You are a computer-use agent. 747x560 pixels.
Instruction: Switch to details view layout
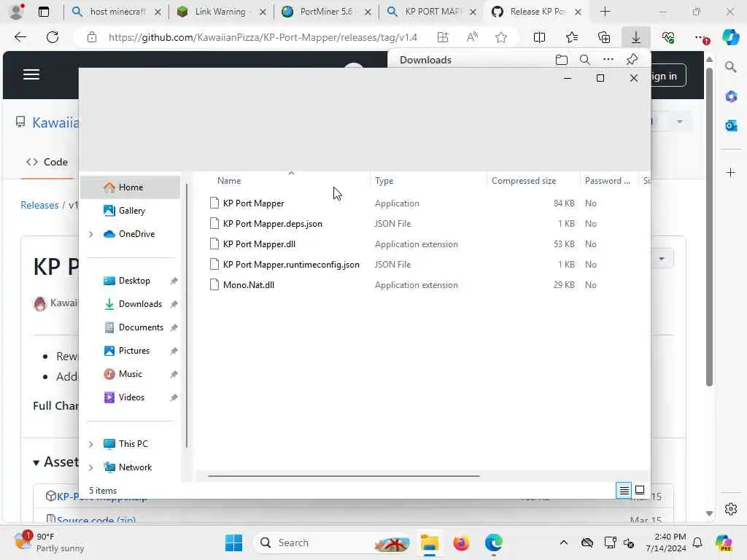pos(624,490)
